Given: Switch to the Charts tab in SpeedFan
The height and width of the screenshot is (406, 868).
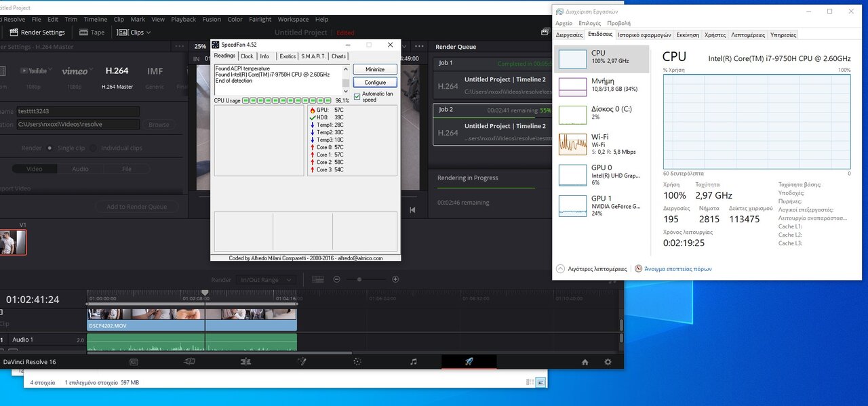Looking at the screenshot, I should 338,56.
